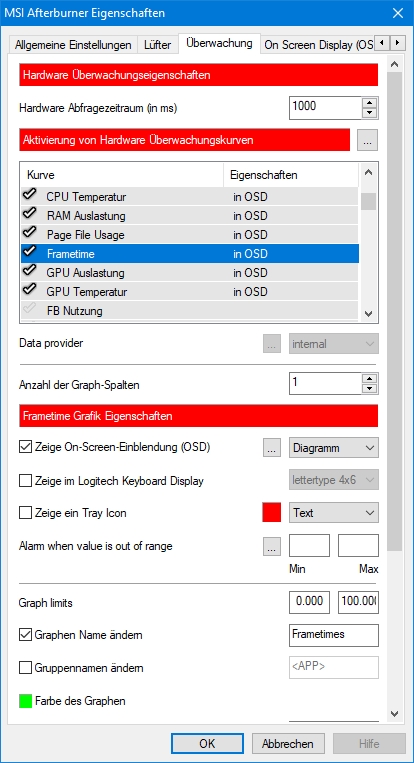Change the green Farbe des Graphen swatch
Screen dimensions: 414x763
(25, 701)
